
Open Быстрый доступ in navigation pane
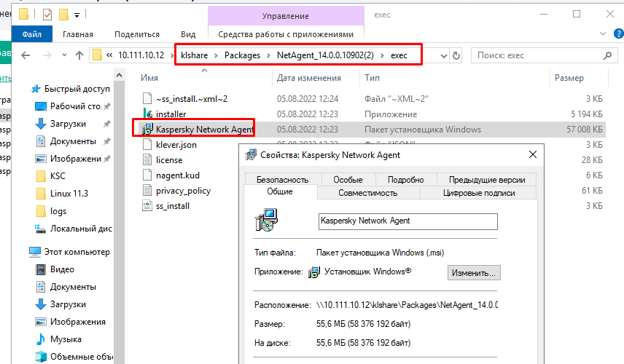point(77,89)
